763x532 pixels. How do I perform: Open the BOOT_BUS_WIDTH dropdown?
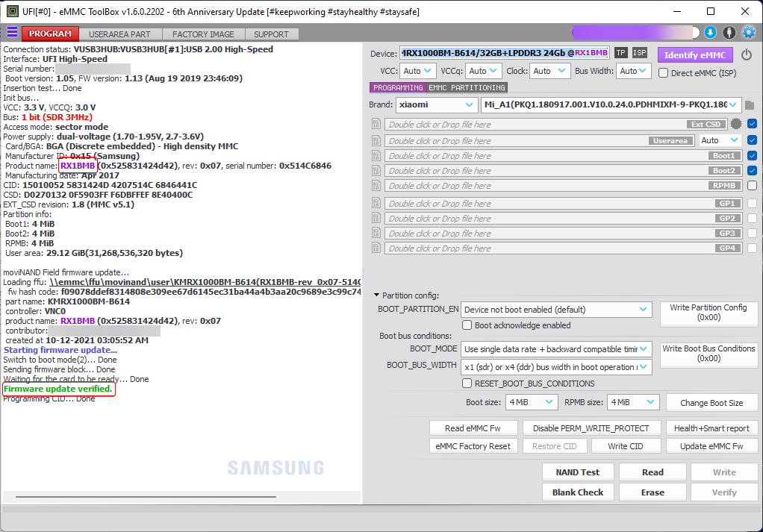[555, 366]
